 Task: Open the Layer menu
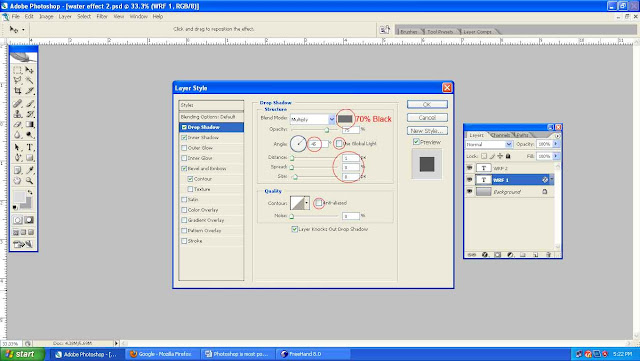click(65, 16)
